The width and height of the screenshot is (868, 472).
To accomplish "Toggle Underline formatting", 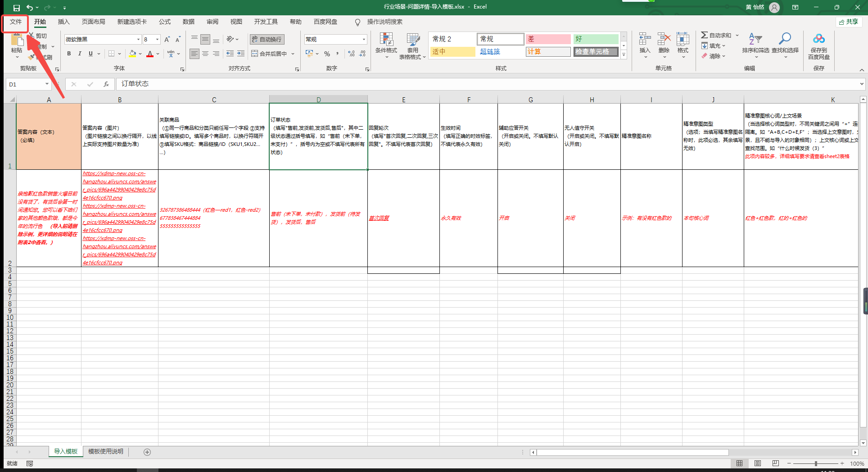I will point(90,54).
